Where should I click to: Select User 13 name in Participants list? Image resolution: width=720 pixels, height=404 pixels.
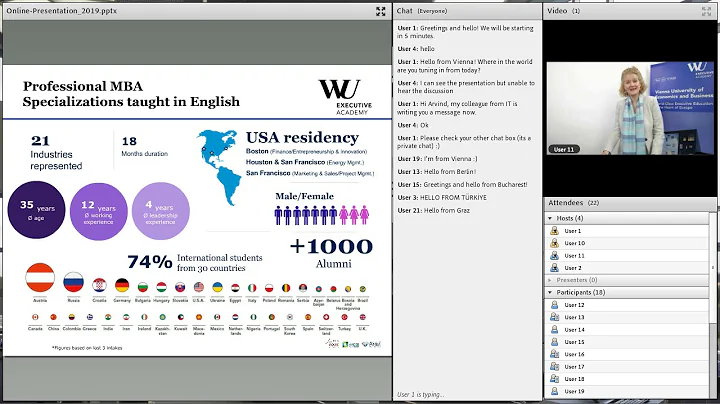(x=574, y=318)
